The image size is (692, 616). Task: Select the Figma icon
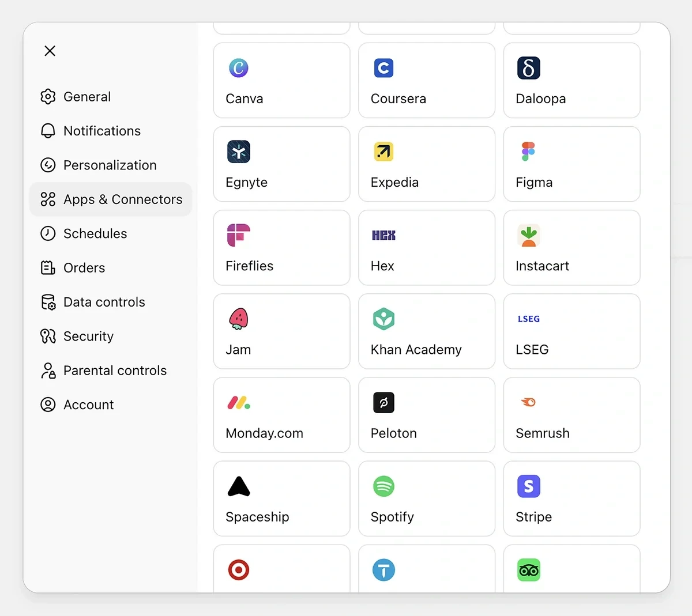click(571, 164)
